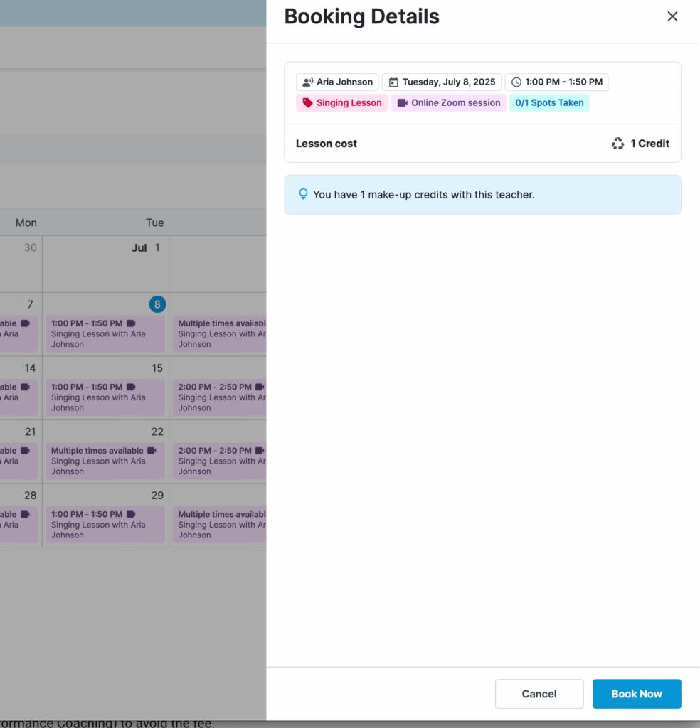Click the tag icon on Singing Lesson
This screenshot has height=728, width=700.
pyautogui.click(x=307, y=103)
